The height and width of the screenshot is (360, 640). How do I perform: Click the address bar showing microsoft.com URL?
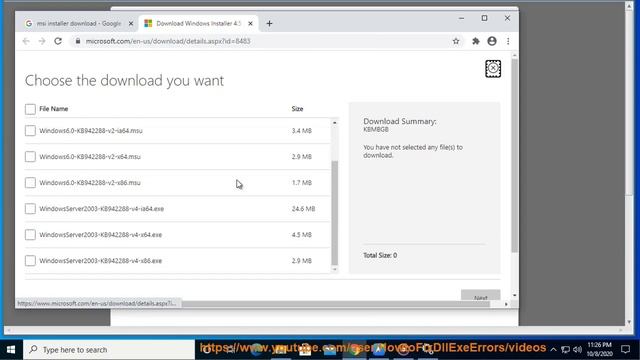tap(261, 41)
